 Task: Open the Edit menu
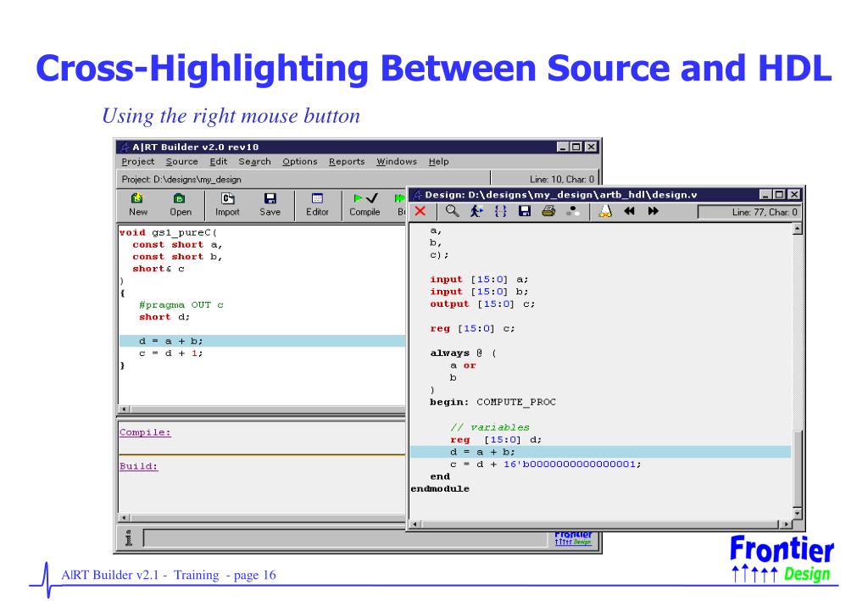[x=218, y=162]
